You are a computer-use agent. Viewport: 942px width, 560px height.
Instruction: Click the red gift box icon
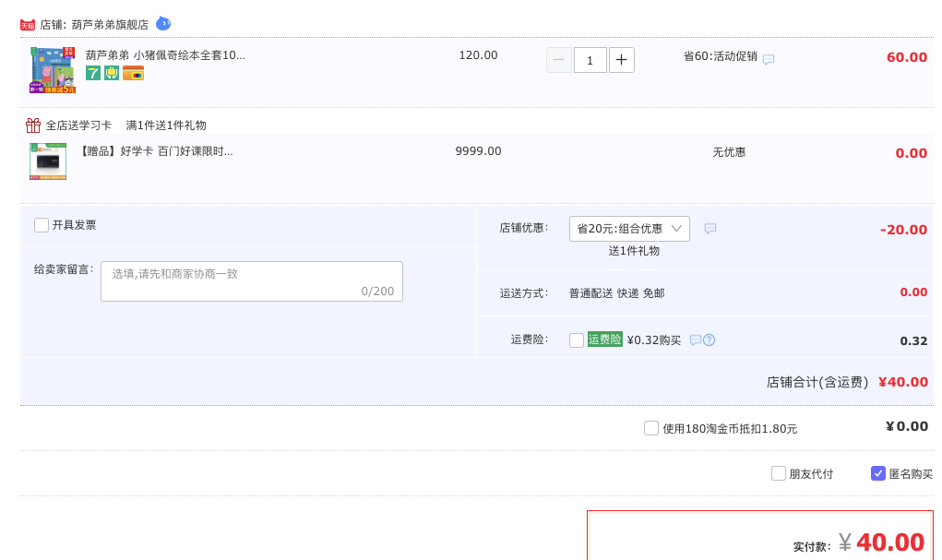[33, 125]
